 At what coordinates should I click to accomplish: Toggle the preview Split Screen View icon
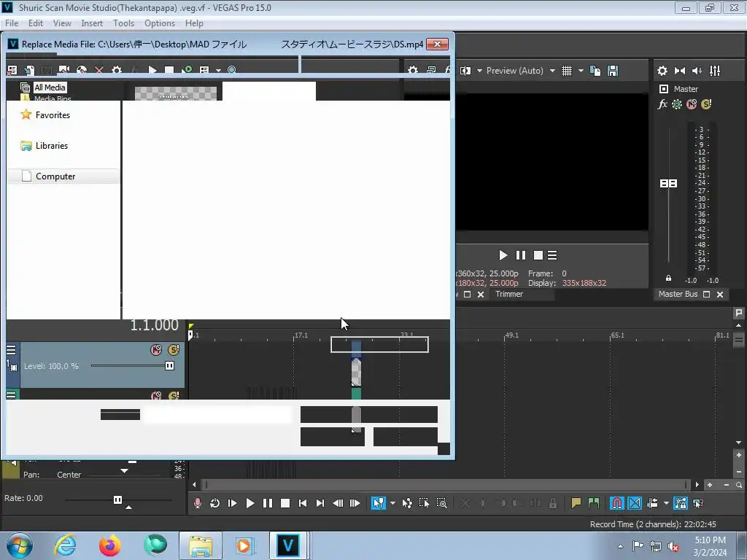(x=465, y=71)
